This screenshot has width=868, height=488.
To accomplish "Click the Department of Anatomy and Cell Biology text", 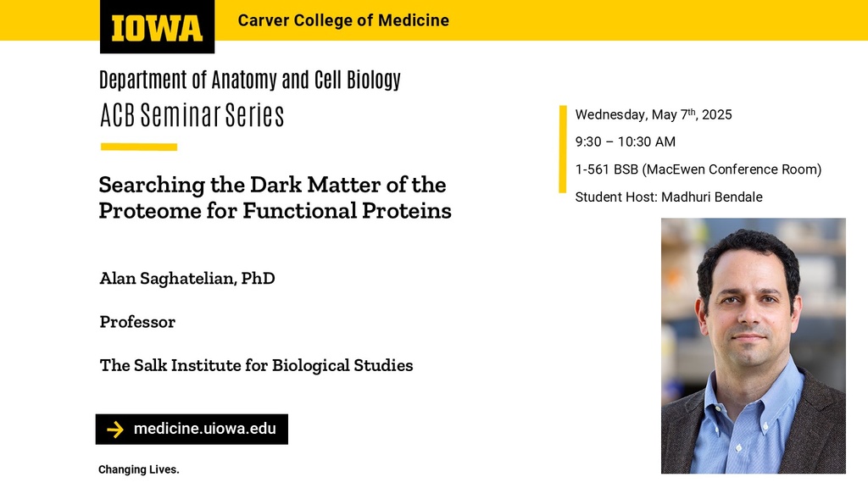I will (249, 80).
